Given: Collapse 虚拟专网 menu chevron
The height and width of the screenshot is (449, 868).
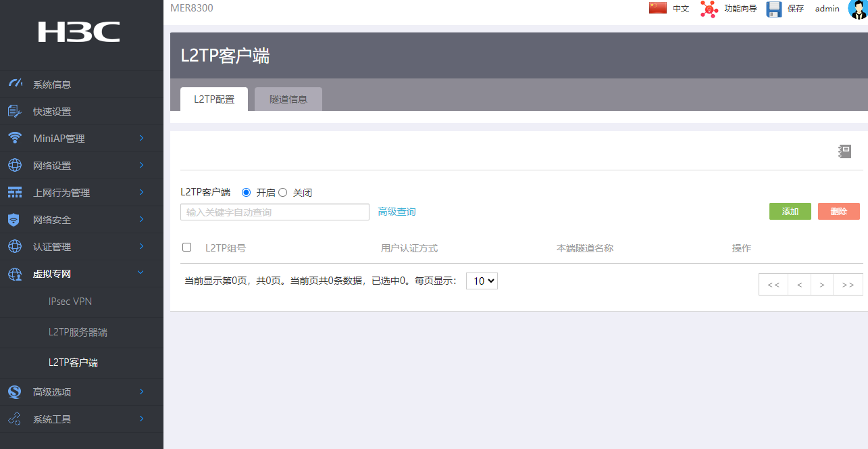Looking at the screenshot, I should 141,273.
